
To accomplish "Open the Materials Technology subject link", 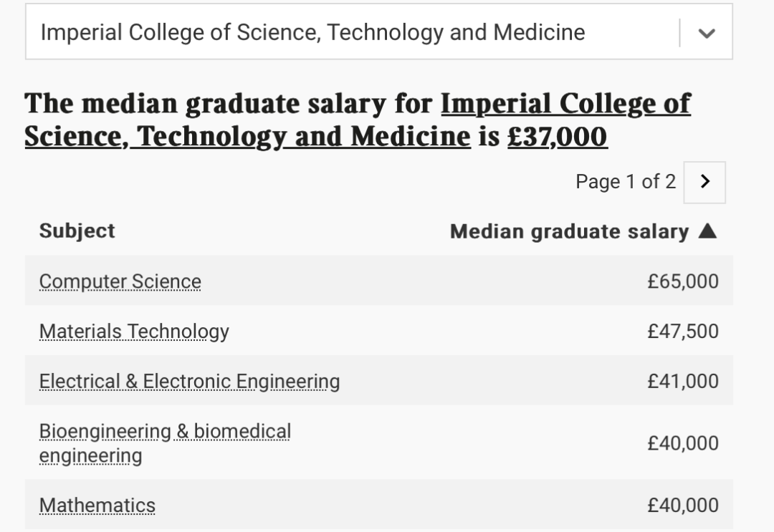I will tap(134, 332).
